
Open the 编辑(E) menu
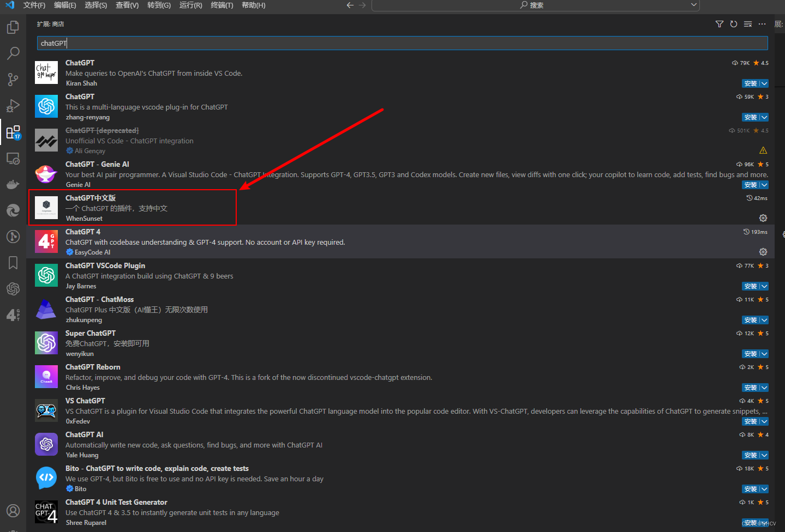coord(65,5)
